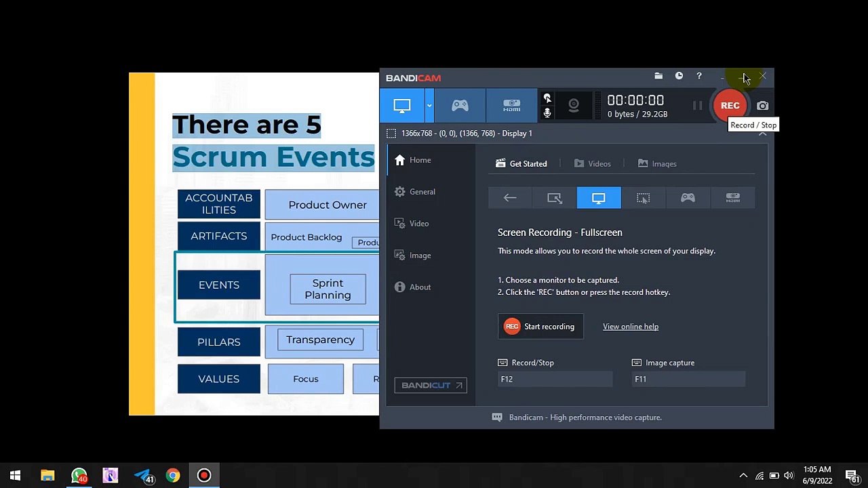
Task: Switch to game recording mode in top bar
Action: tap(460, 106)
